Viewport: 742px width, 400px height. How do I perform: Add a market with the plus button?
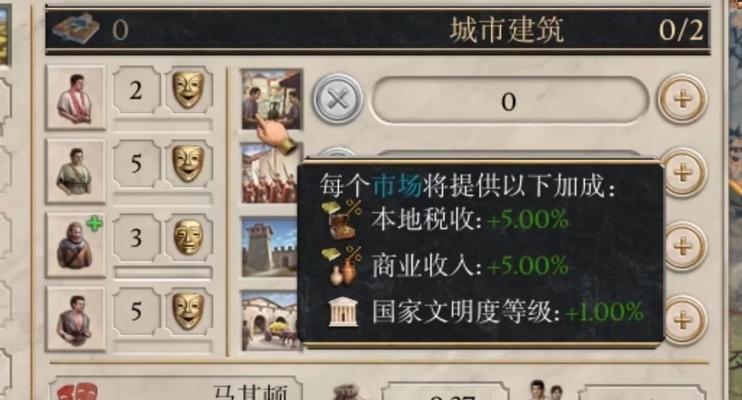(x=682, y=99)
